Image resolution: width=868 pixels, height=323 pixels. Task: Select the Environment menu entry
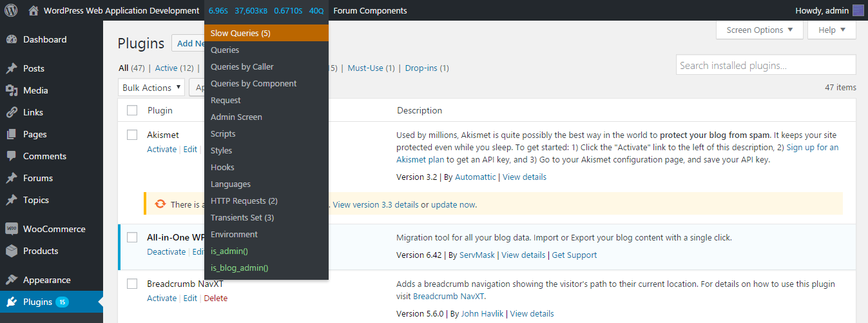pyautogui.click(x=267, y=234)
